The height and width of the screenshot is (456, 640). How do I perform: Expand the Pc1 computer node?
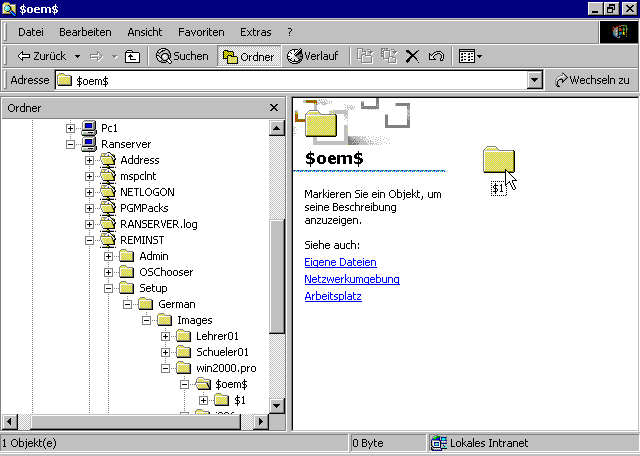click(x=70, y=128)
